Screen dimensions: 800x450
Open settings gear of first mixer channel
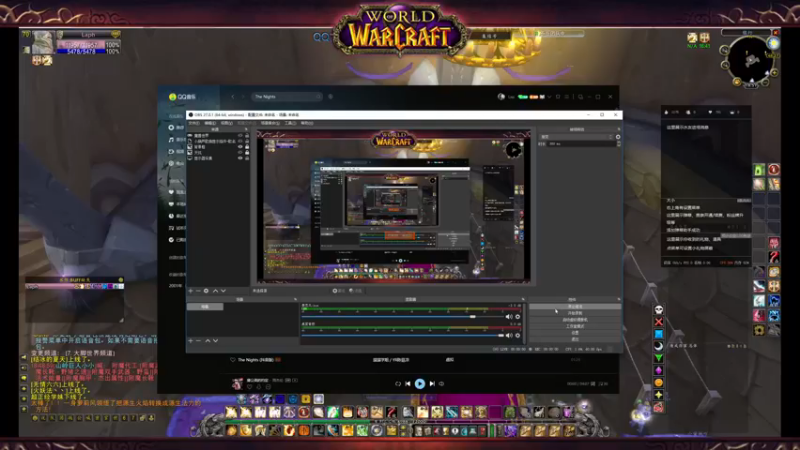[x=518, y=317]
